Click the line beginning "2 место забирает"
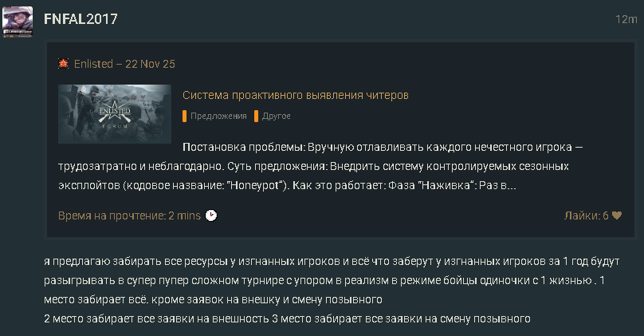Viewport: 644px width, 336px height. click(x=287, y=320)
